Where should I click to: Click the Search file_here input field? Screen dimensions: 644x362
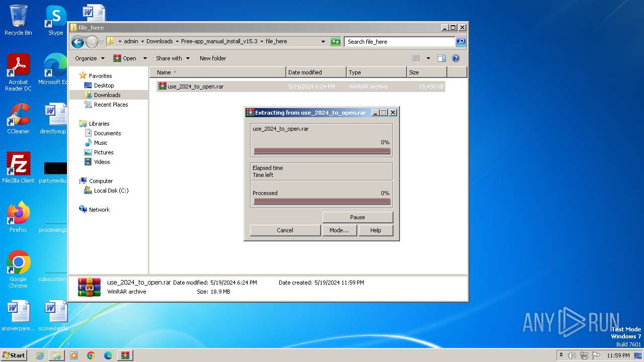400,42
